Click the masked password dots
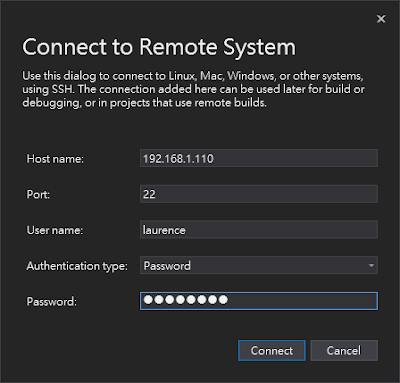This screenshot has height=383, width=400. pyautogui.click(x=186, y=300)
